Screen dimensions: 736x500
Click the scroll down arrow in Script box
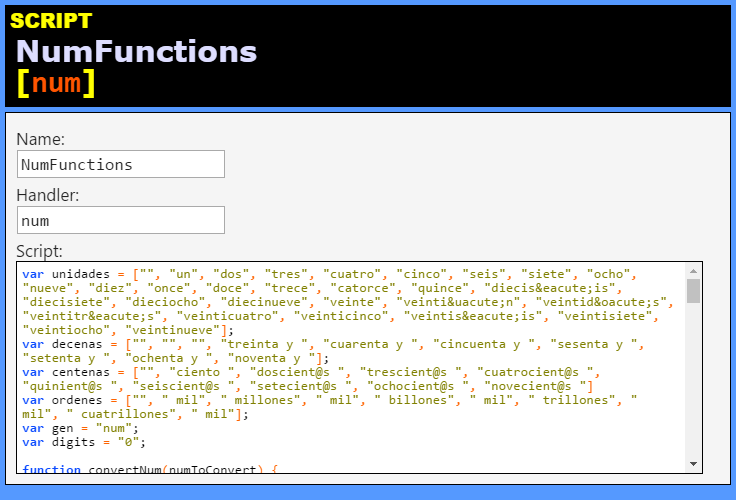pos(693,464)
